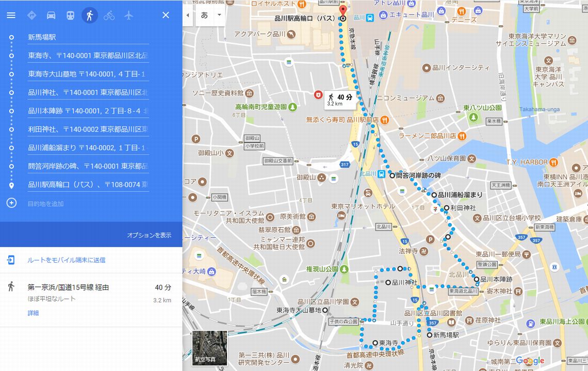Screen dimensions: 588x371
Task: Switch to public transit mode
Action: coord(70,15)
